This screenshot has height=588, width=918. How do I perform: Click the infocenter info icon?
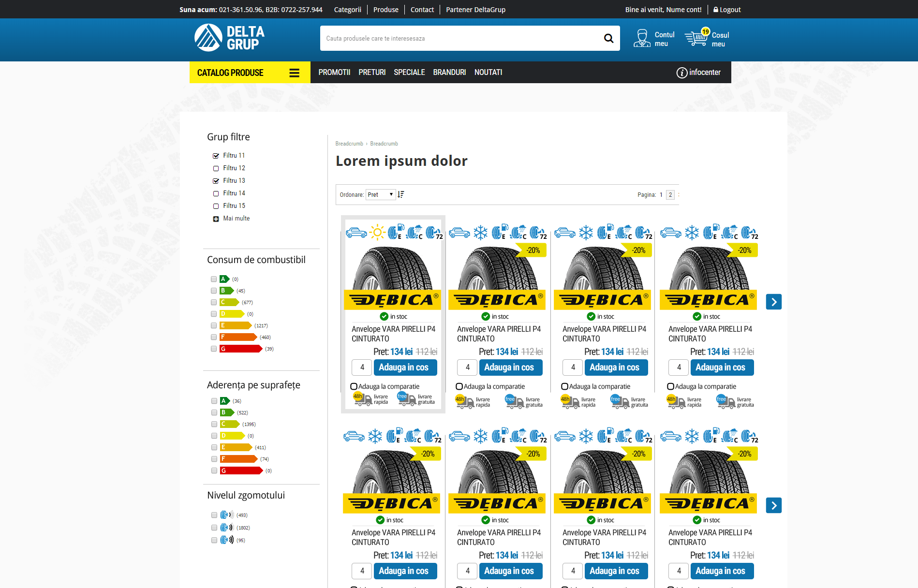(682, 73)
